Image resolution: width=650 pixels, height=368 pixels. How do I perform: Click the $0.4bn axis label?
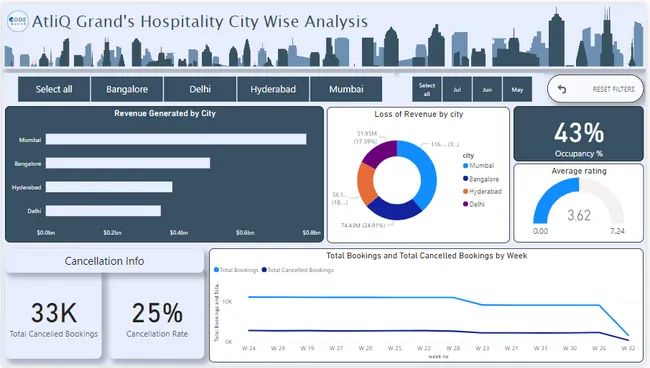[x=179, y=233]
